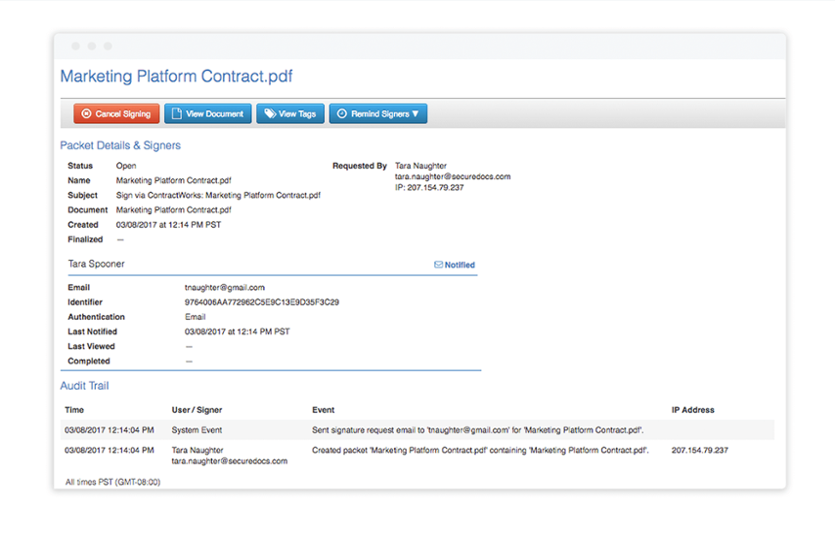Click the X icon on Cancel Signing
835x535 pixels.
pos(86,114)
